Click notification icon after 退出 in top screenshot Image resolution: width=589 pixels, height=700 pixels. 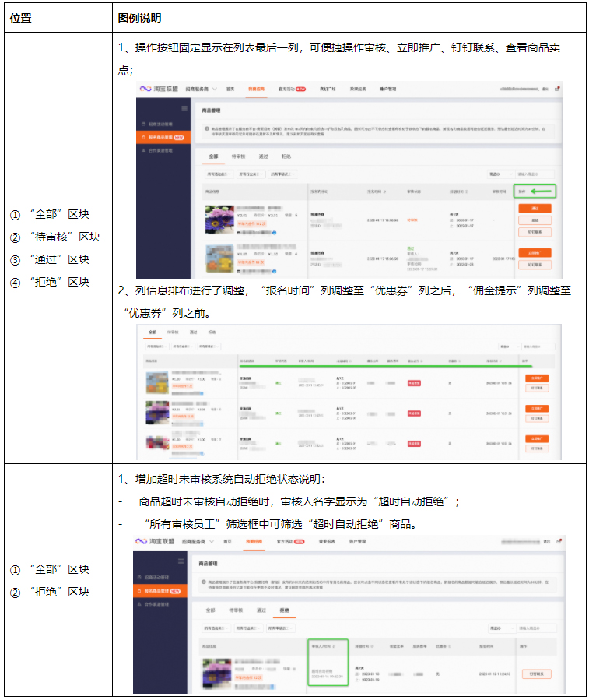pyautogui.click(x=557, y=89)
